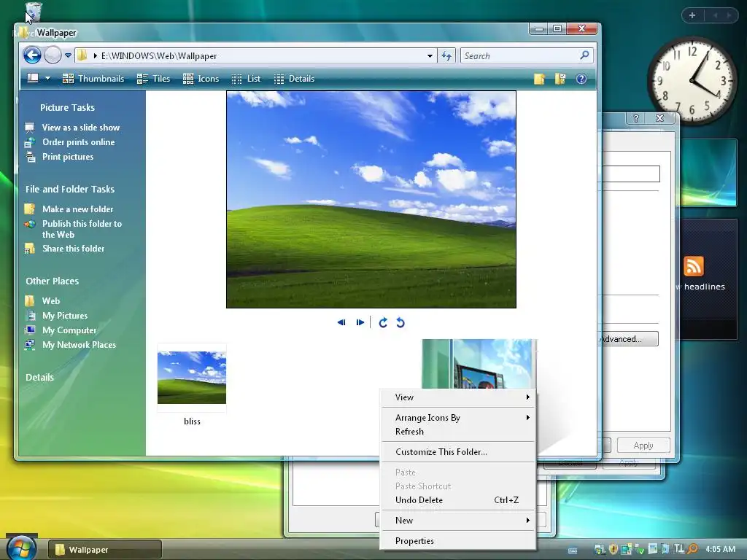747x560 pixels.
Task: Show previous image in filmstrip
Action: (341, 322)
